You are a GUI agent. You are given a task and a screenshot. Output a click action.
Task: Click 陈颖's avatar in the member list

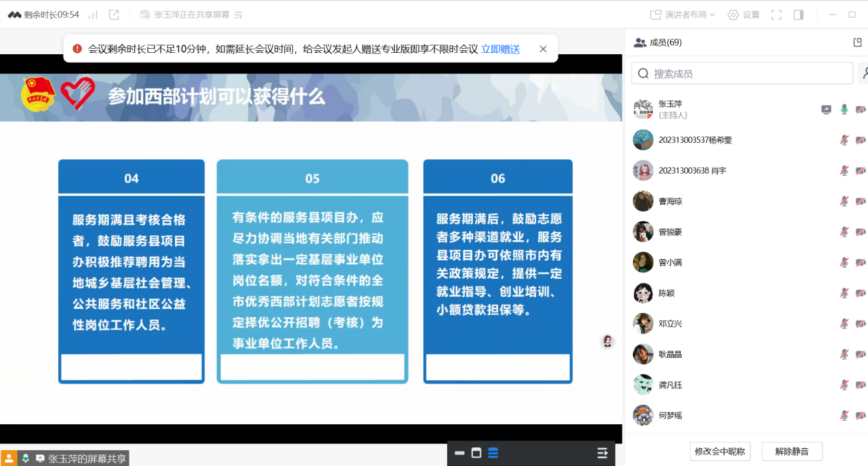(x=643, y=293)
